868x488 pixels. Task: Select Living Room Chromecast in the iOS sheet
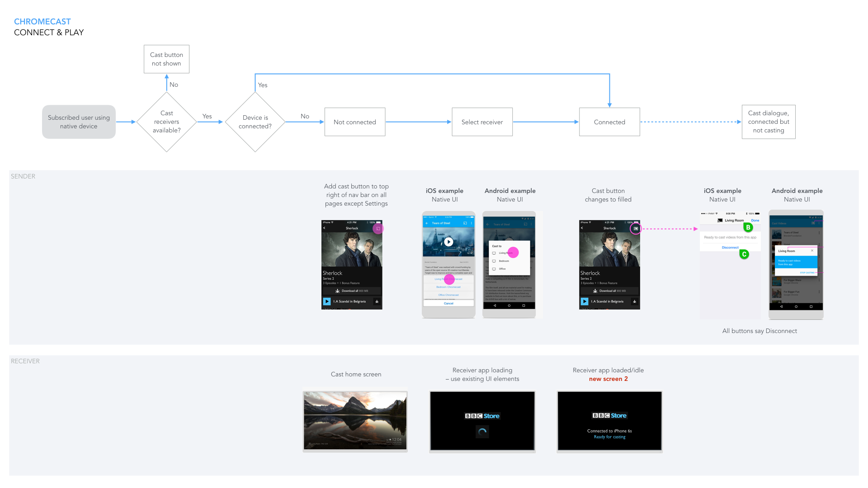click(448, 279)
